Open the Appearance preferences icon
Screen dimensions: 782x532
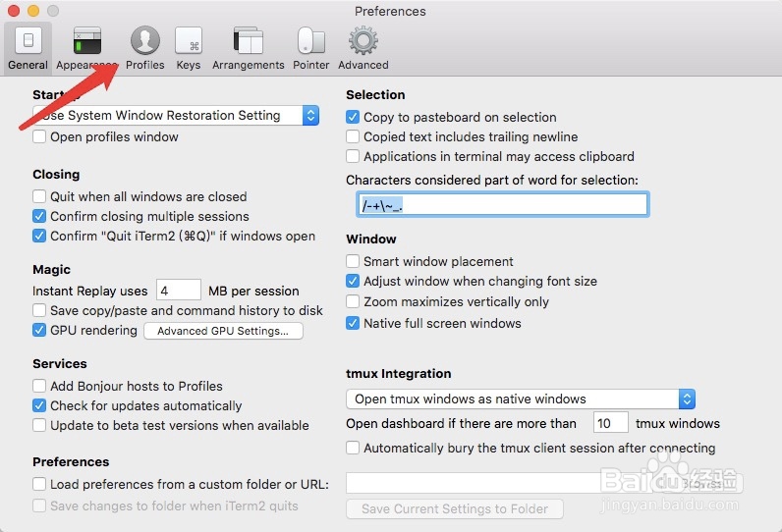coord(87,40)
